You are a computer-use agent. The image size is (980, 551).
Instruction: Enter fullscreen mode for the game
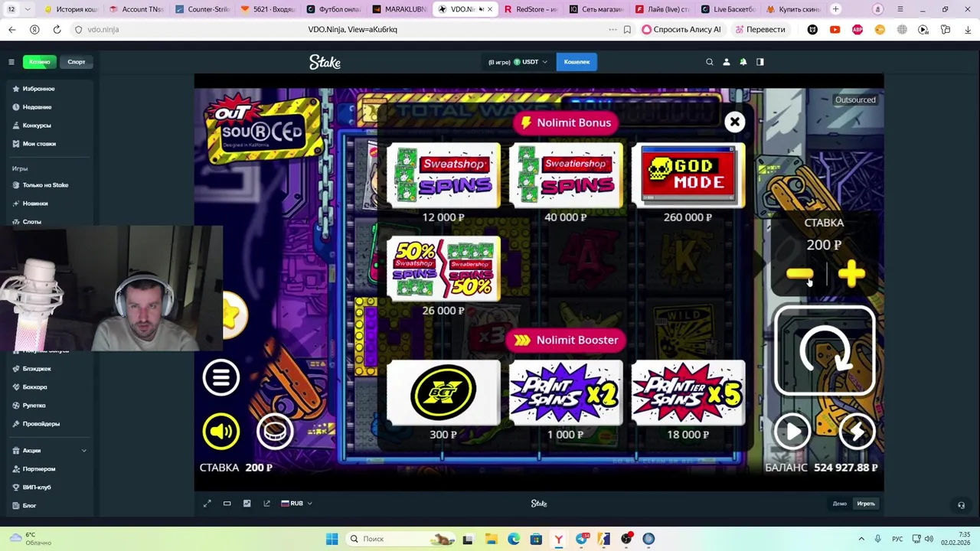coord(207,504)
